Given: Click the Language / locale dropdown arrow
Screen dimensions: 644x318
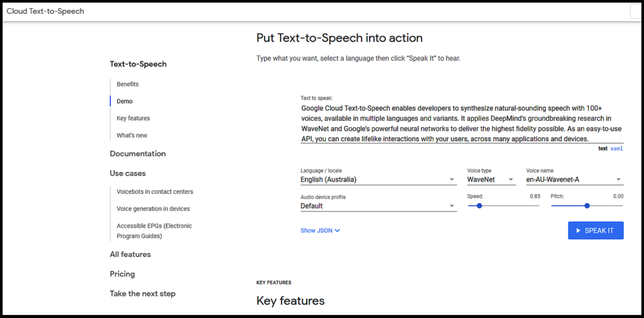Looking at the screenshot, I should (x=452, y=179).
